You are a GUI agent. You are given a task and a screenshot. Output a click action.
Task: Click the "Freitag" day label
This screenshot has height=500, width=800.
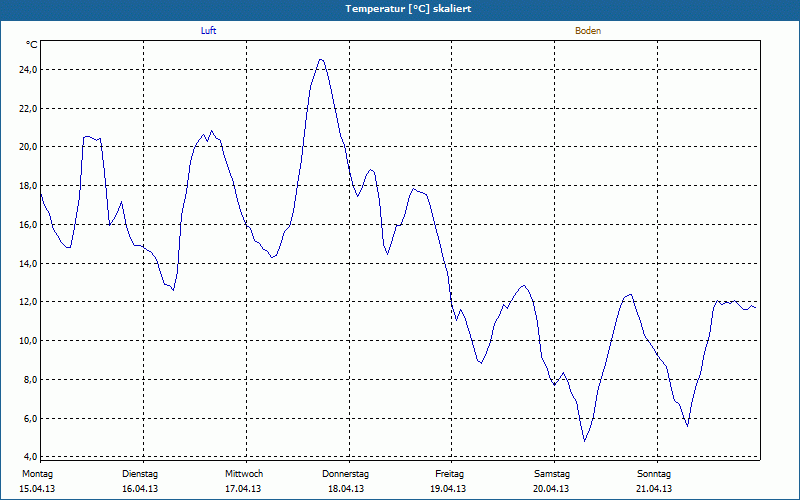coord(449,474)
